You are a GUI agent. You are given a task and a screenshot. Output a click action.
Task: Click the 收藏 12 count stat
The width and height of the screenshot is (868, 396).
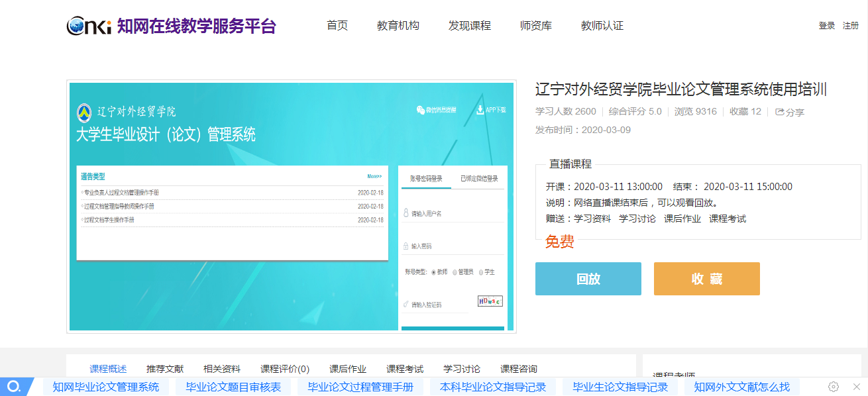tap(745, 111)
